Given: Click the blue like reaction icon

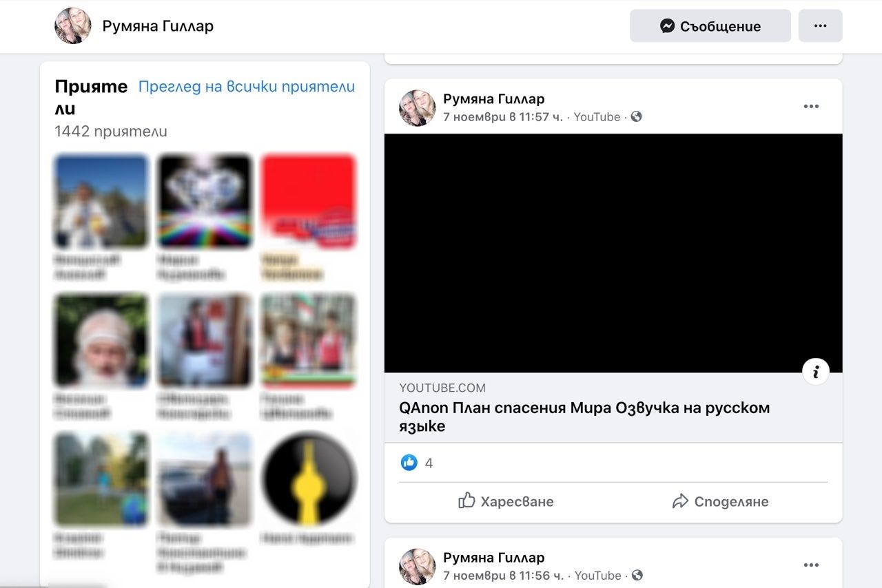Looking at the screenshot, I should (x=409, y=463).
